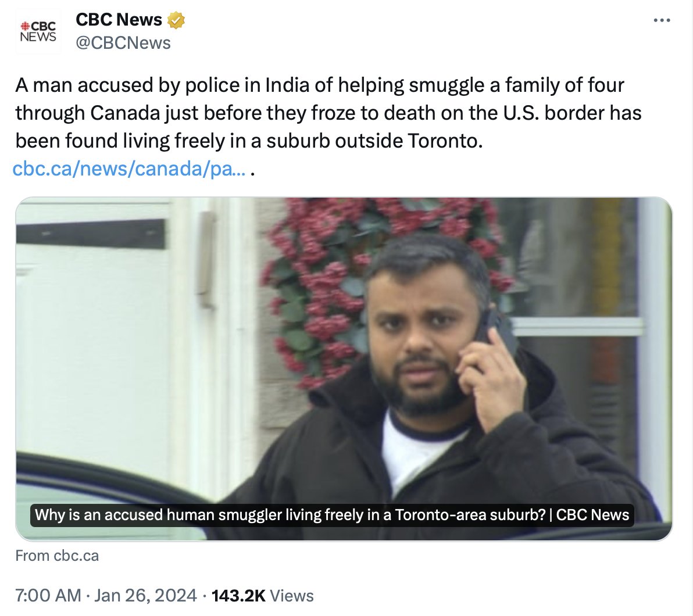Click the word "NEWS" in the avatar logo
The height and width of the screenshot is (616, 693).
tap(38, 37)
